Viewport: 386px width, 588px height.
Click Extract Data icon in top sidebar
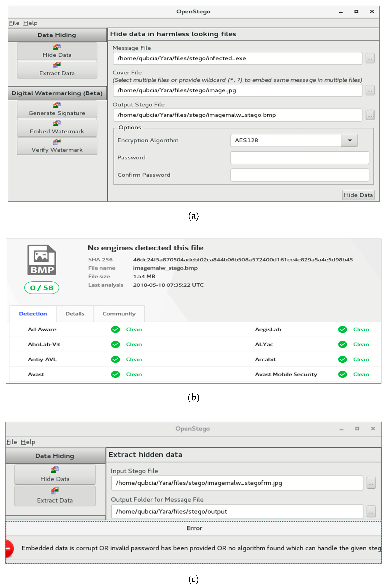coord(57,65)
